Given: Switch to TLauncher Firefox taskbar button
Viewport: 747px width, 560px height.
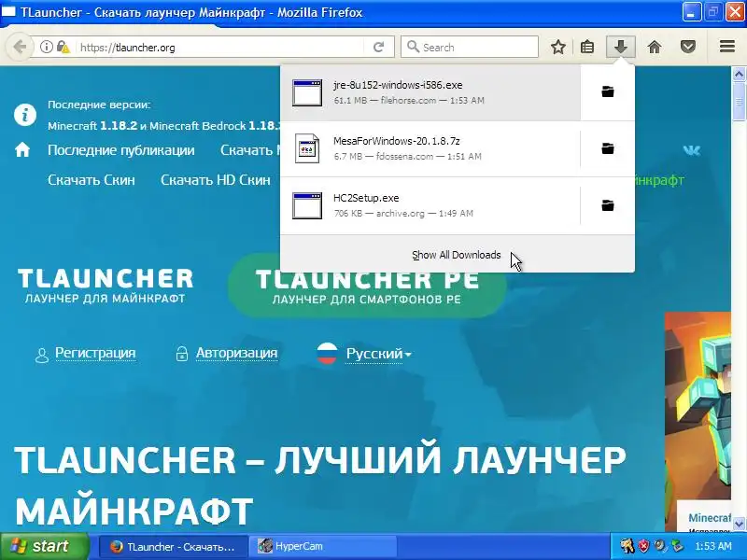Looking at the screenshot, I should [x=174, y=547].
